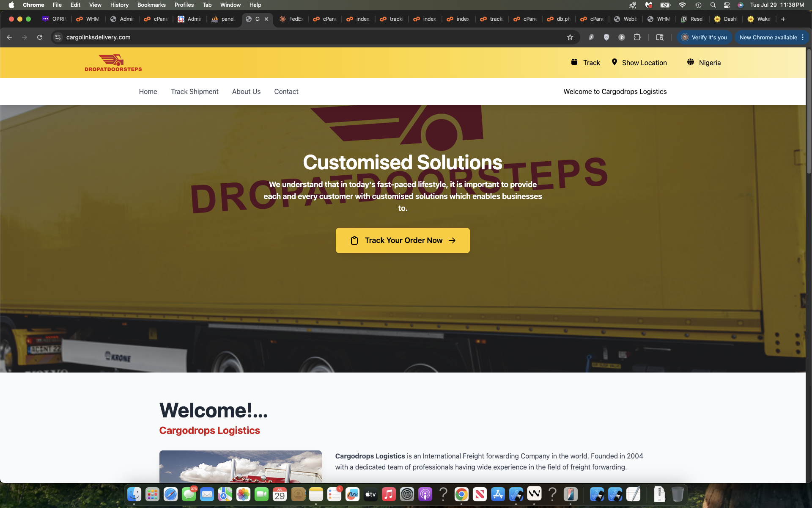Click the Spotlight search icon in menu bar

713,5
